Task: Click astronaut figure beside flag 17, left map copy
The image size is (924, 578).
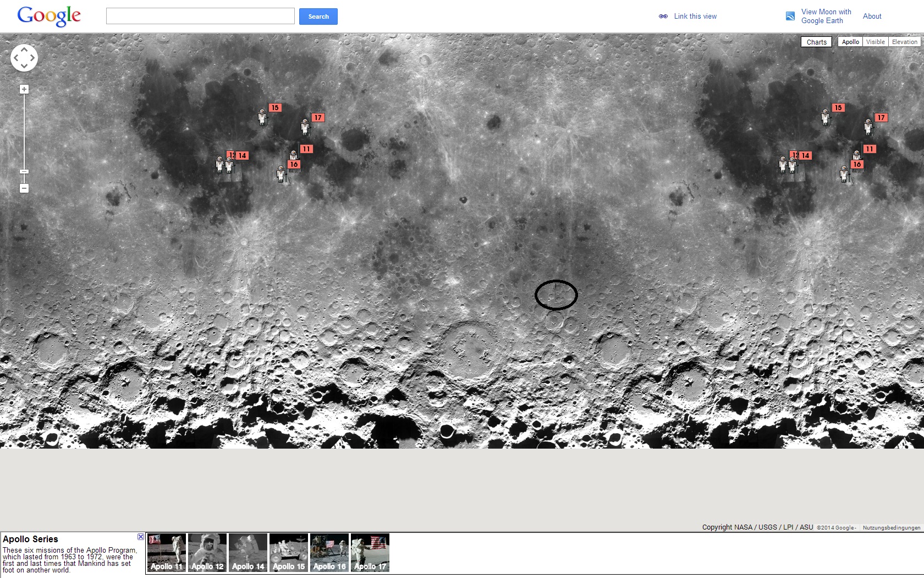Action: [x=305, y=127]
